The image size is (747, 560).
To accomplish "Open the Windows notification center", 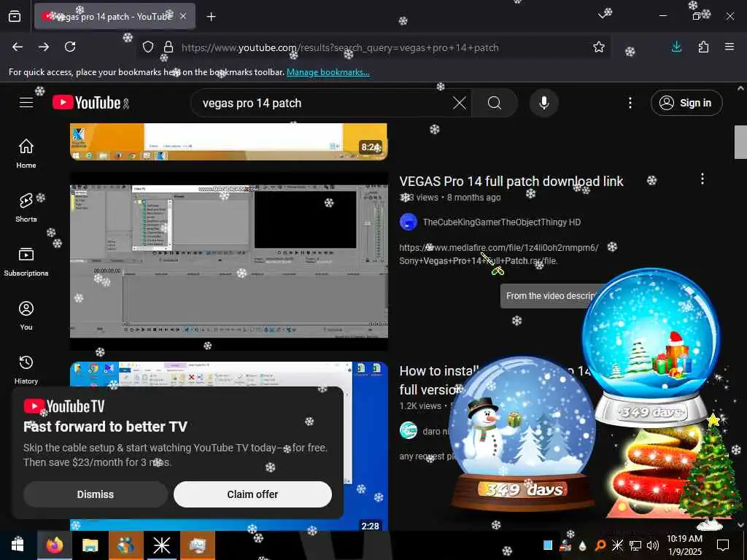I will pos(723,545).
